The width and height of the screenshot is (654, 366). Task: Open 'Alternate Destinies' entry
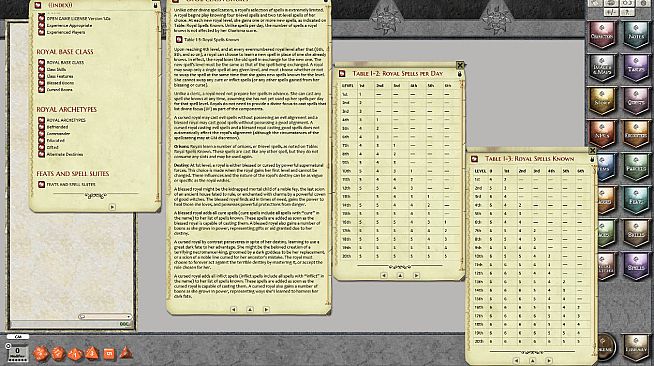coord(65,154)
